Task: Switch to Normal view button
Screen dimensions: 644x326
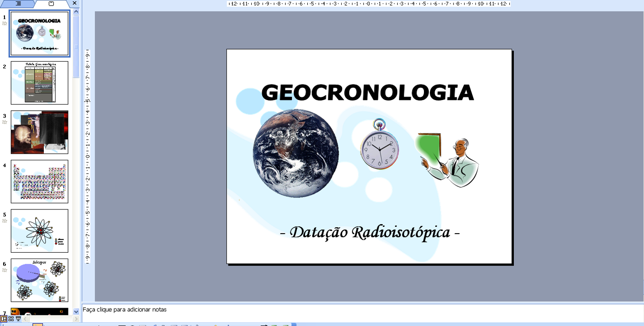Action: point(4,319)
